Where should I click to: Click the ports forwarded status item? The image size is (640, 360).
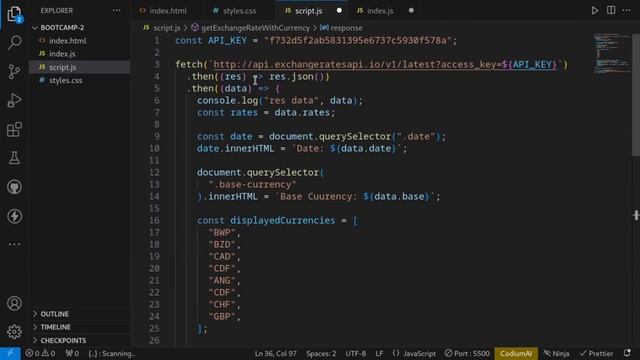pyautogui.click(x=72, y=353)
